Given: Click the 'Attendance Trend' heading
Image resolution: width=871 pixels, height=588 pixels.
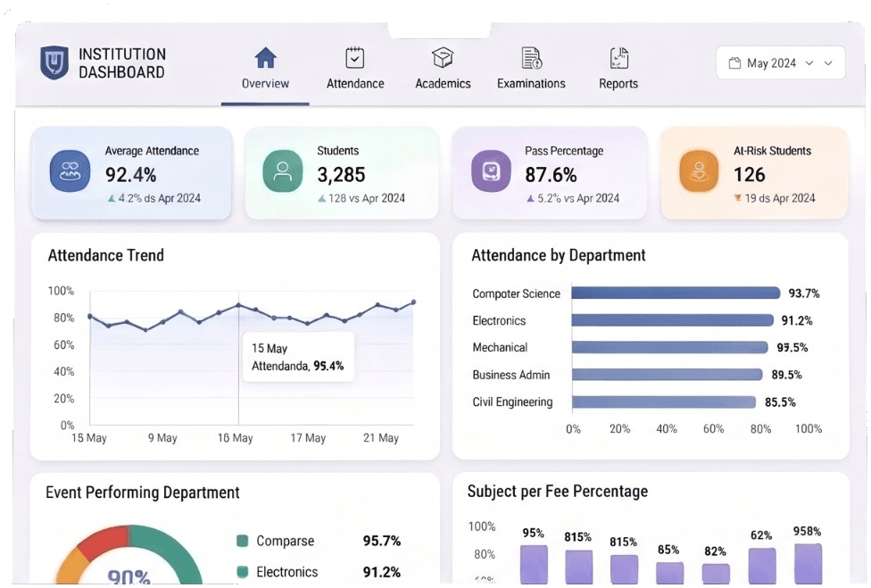Looking at the screenshot, I should pyautogui.click(x=106, y=255).
